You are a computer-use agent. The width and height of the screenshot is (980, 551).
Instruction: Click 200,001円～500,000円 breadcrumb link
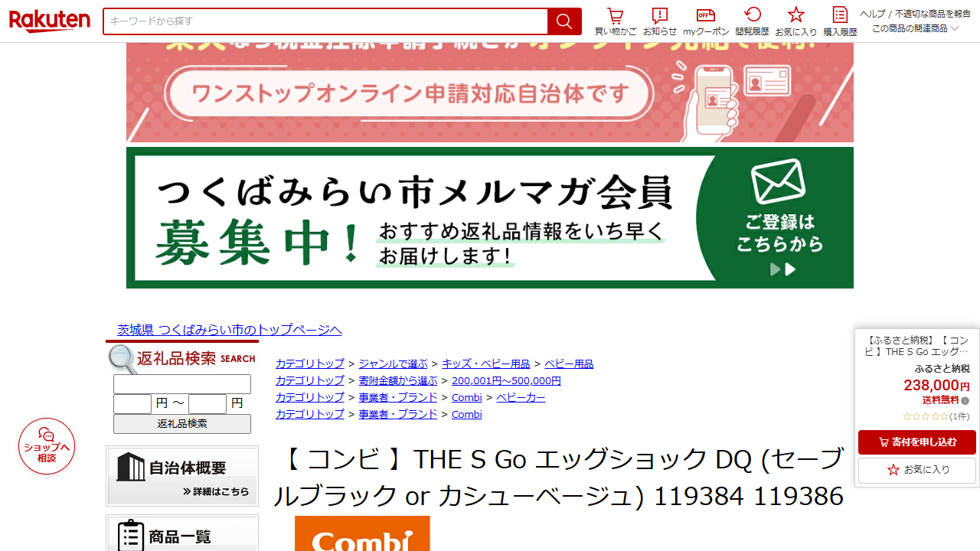pos(506,380)
